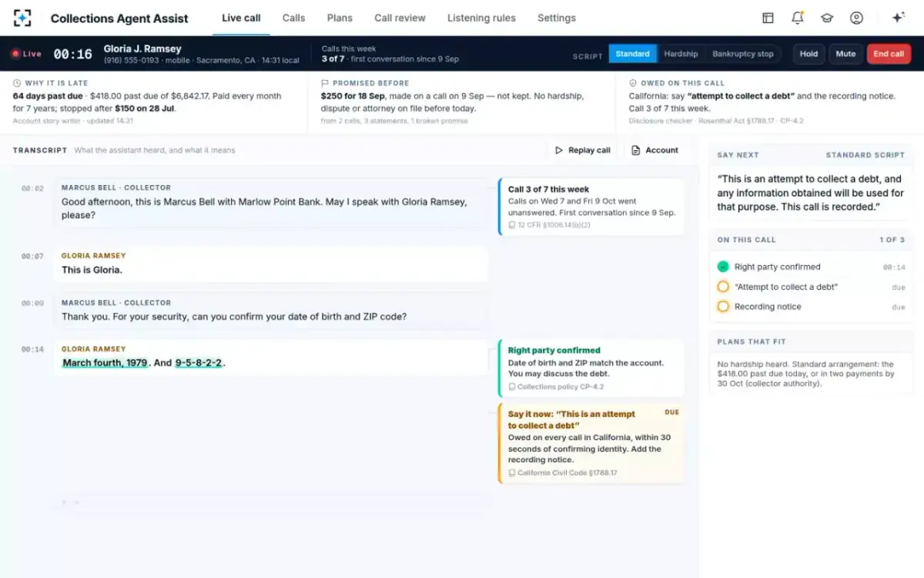Click the document icon in Account button

click(x=636, y=150)
